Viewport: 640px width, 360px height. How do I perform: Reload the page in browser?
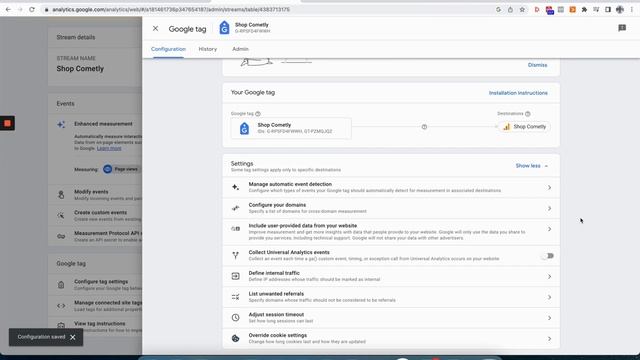coord(32,9)
